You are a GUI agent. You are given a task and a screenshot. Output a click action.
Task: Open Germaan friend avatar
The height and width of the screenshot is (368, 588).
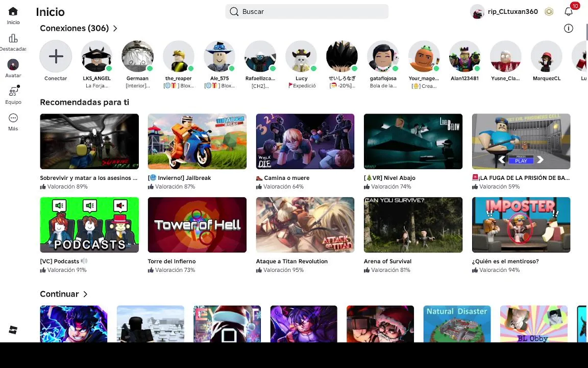[x=138, y=56]
